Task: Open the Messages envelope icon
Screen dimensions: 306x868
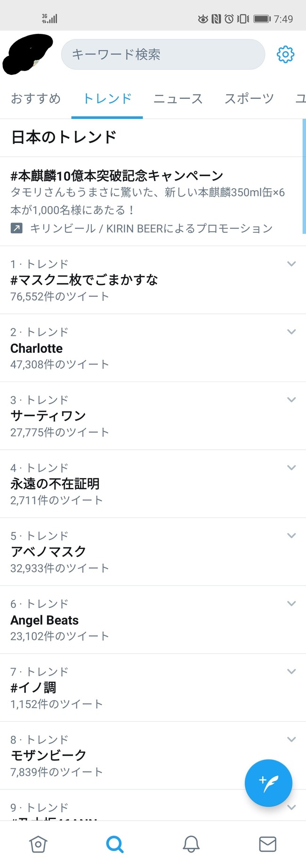Action: click(268, 844)
